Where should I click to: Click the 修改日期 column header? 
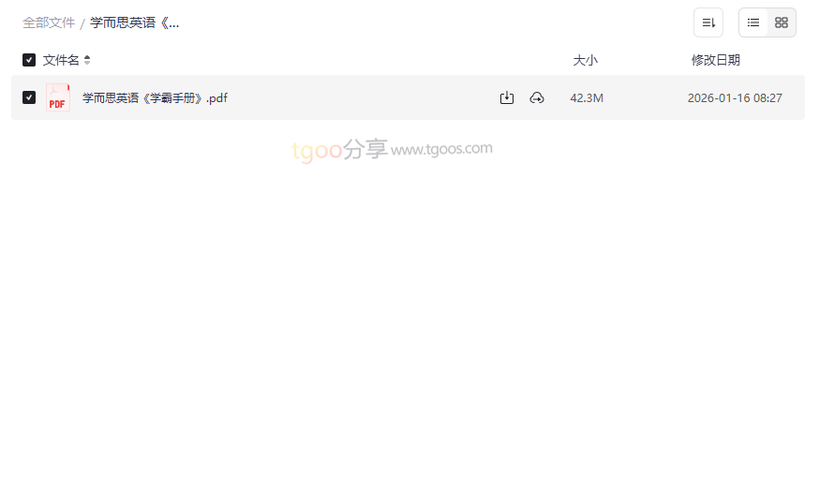716,60
